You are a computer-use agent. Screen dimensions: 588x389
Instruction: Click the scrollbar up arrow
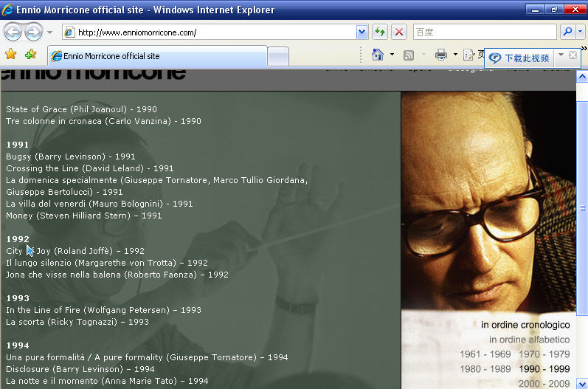coord(582,77)
